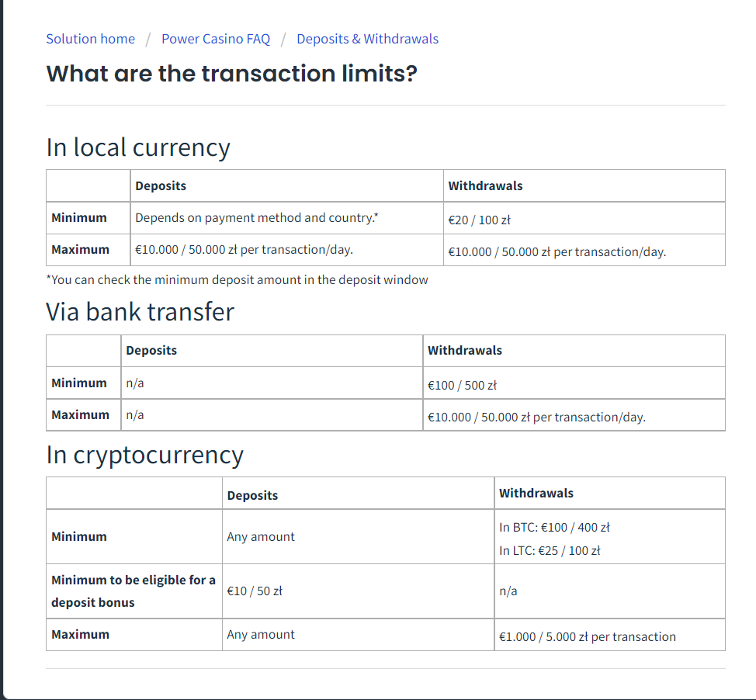This screenshot has height=700, width=756.
Task: Click the transaction limits page title
Action: pos(232,74)
